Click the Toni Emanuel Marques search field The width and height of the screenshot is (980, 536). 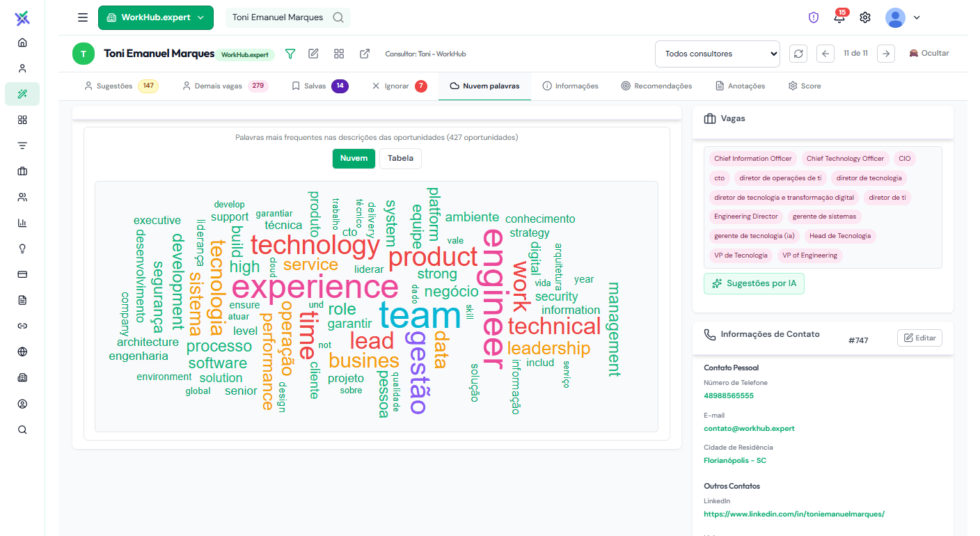288,17
